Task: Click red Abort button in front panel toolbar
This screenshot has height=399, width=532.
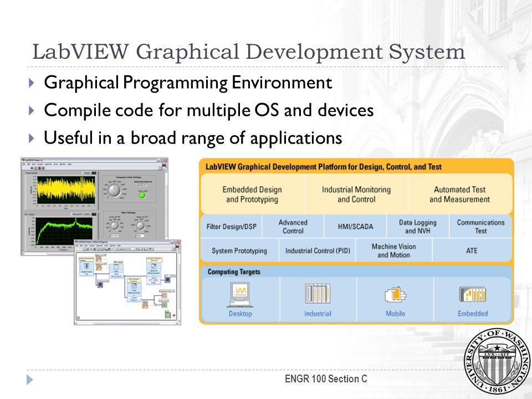Action: 39,168
